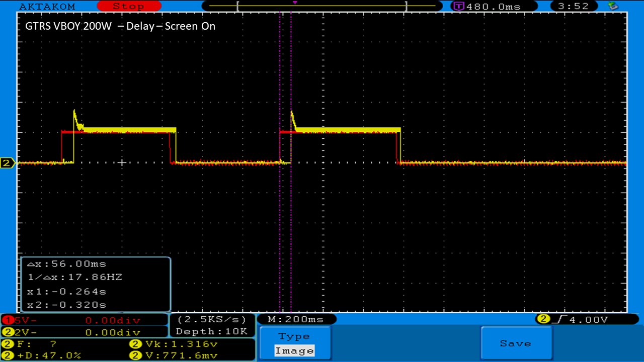
Task: Click the 2.5KS/s sample rate readout
Action: click(212, 319)
